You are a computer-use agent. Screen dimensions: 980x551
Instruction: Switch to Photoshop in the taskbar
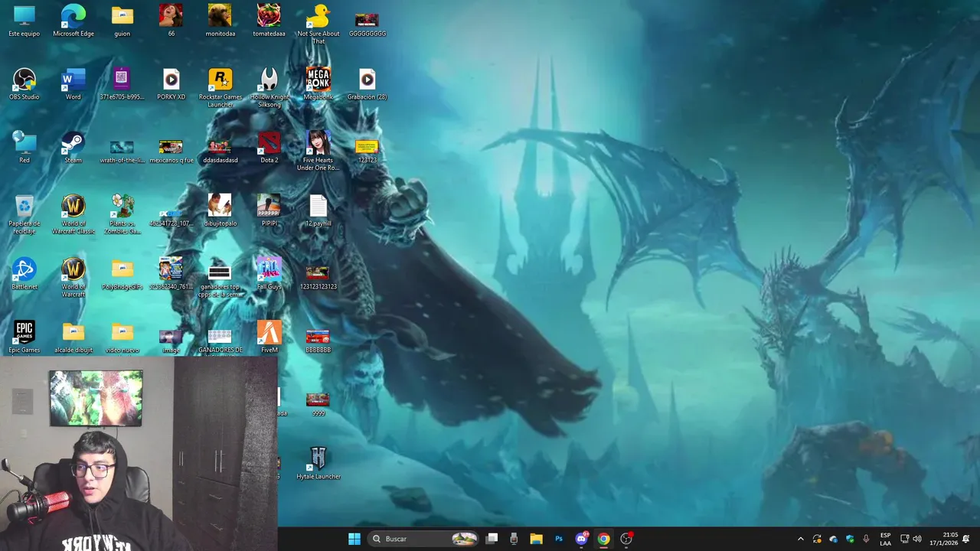[x=559, y=539]
